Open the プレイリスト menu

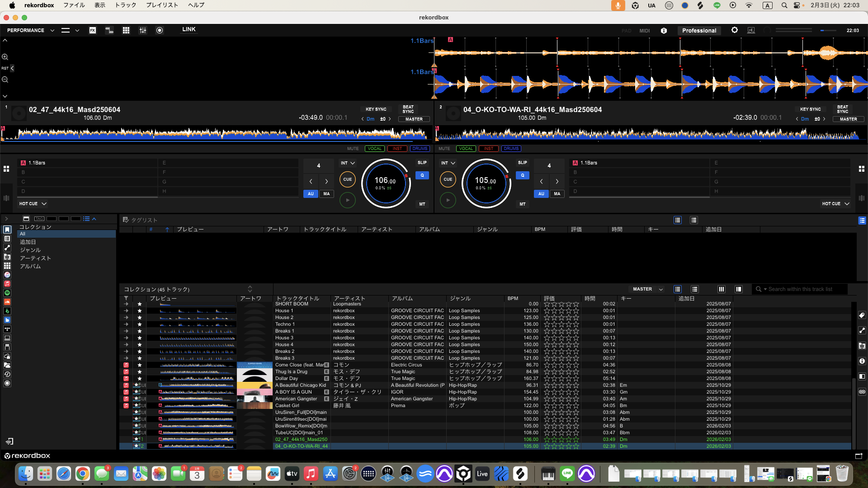[x=162, y=5]
